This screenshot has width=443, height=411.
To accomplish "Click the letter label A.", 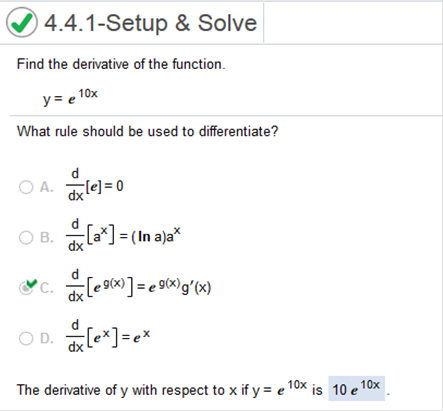I will 46,187.
